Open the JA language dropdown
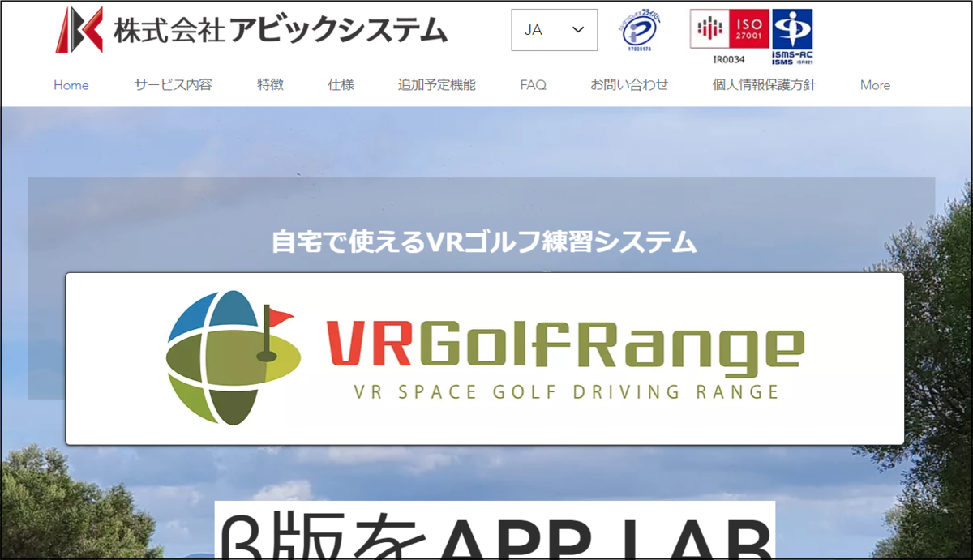The height and width of the screenshot is (560, 973). (555, 30)
